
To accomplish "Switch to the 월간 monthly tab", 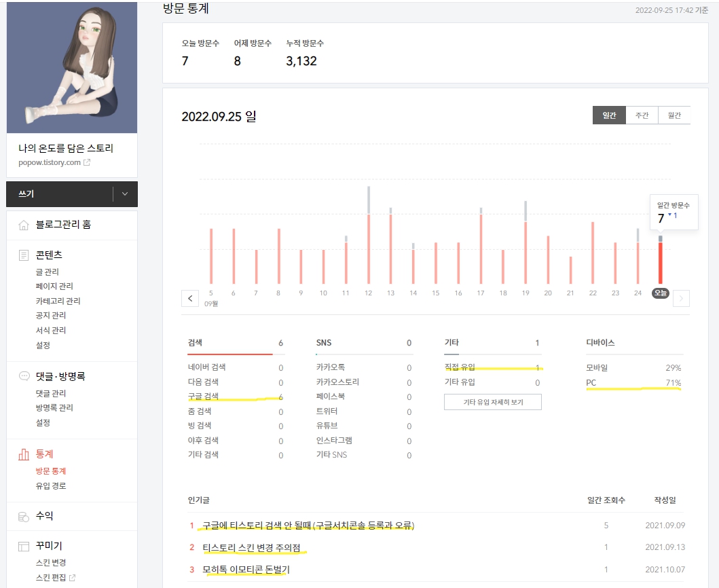I will (674, 115).
